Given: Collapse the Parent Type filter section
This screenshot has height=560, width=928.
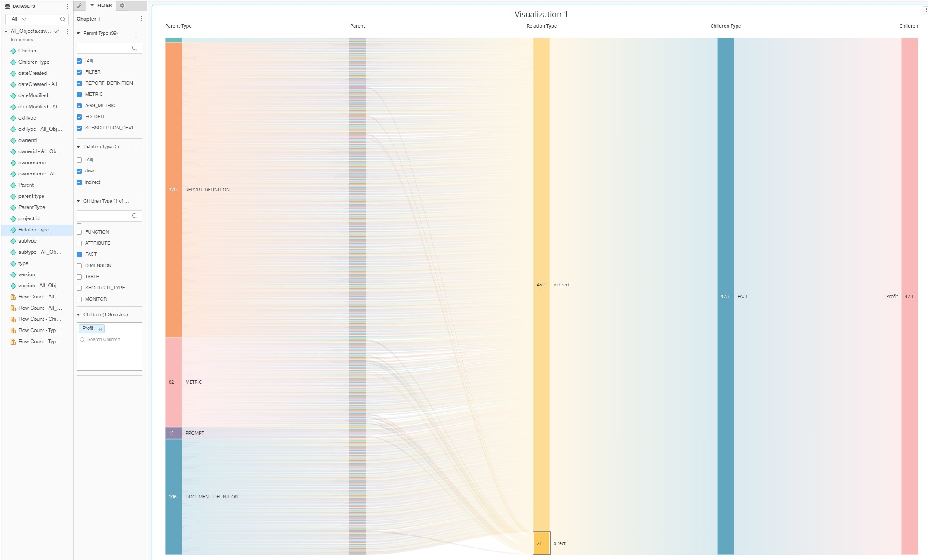Looking at the screenshot, I should click(x=78, y=33).
